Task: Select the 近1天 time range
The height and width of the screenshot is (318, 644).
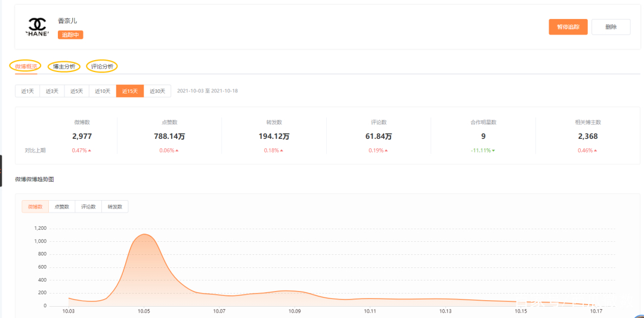Action: (27, 91)
